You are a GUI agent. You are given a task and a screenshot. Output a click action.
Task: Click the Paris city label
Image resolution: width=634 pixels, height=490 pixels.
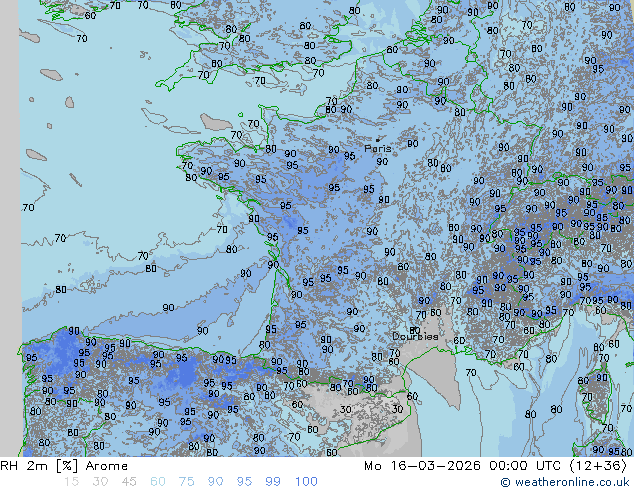pos(378,149)
